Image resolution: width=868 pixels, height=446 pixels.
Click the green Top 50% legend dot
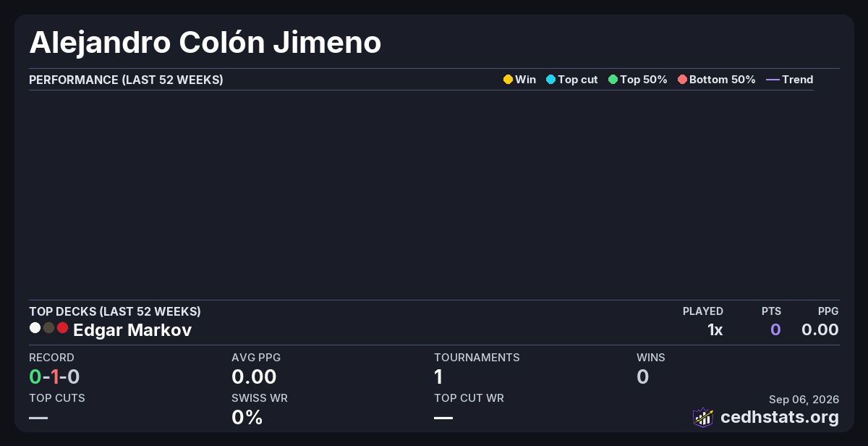(613, 80)
